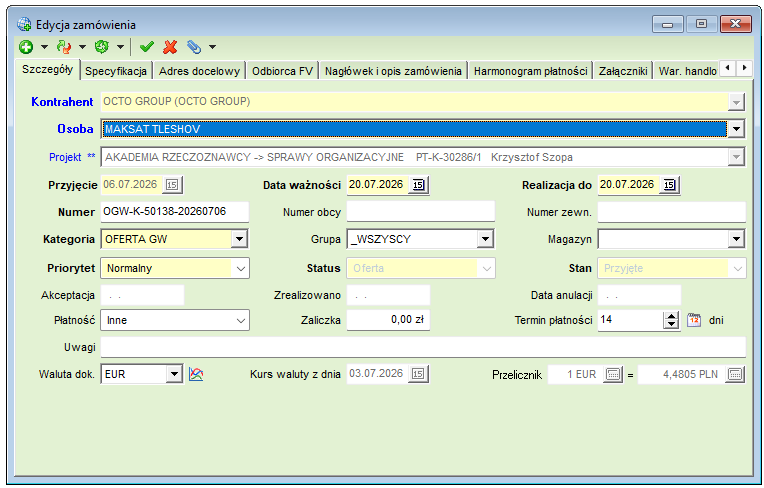764x488 pixels.
Task: Click the Osoba label link
Action: coord(75,129)
